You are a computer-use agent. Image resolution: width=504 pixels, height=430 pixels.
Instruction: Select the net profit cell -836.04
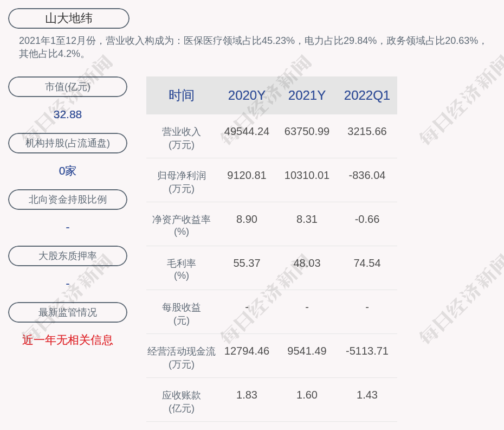coord(367,175)
